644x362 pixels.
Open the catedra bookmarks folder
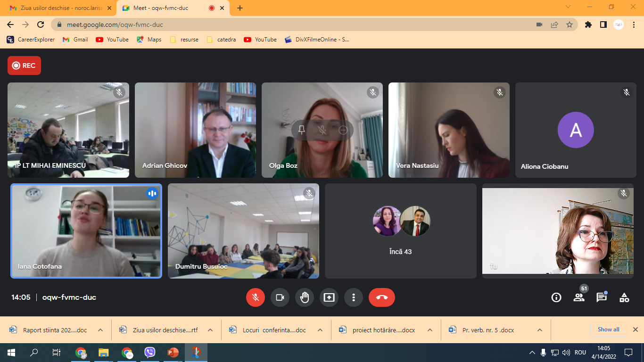click(222, 40)
